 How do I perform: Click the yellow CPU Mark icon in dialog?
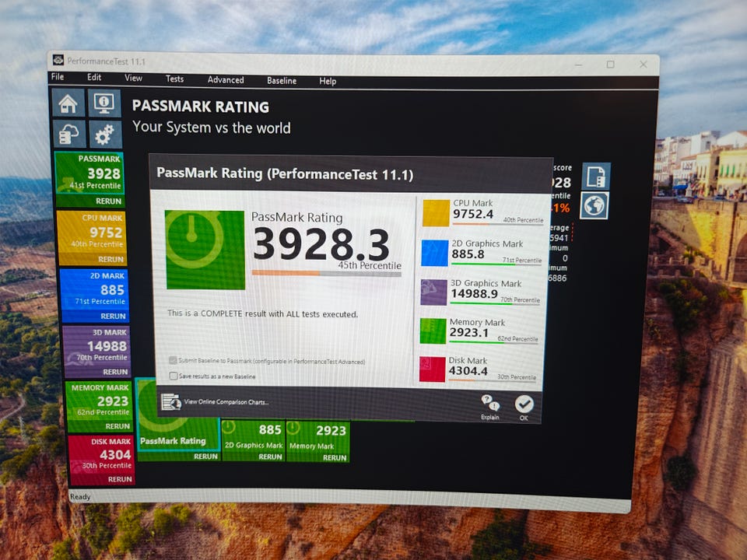pos(436,213)
